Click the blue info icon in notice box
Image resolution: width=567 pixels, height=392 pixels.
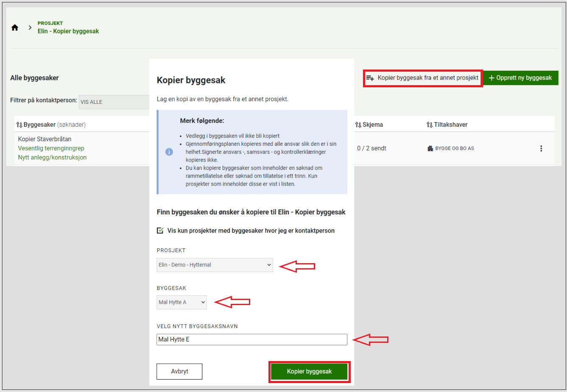coord(169,152)
